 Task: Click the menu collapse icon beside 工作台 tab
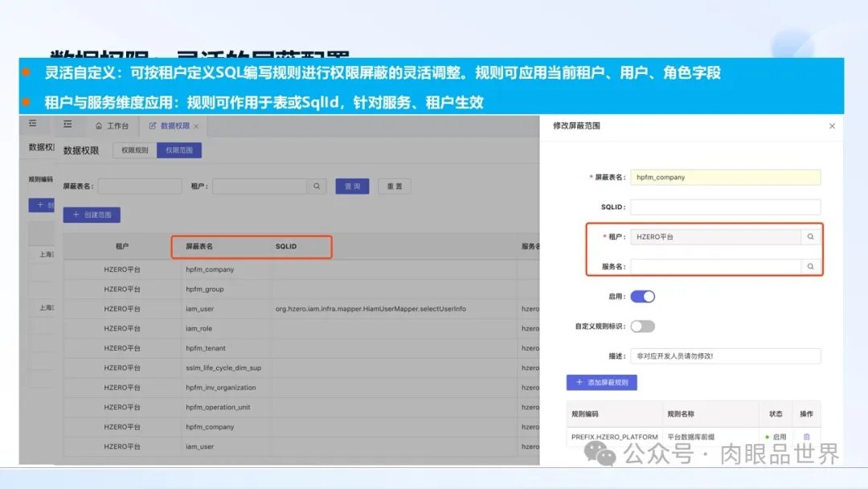[x=68, y=125]
